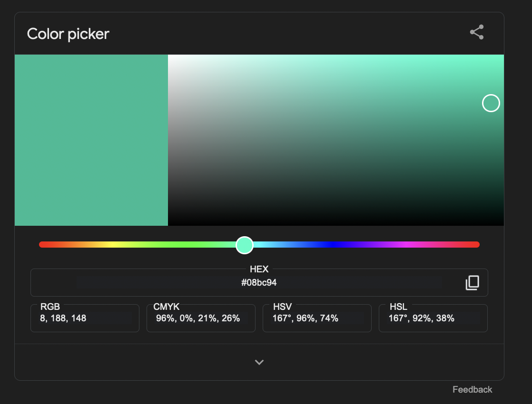The width and height of the screenshot is (532, 404).
Task: Click the RGB value field
Action: 85,318
